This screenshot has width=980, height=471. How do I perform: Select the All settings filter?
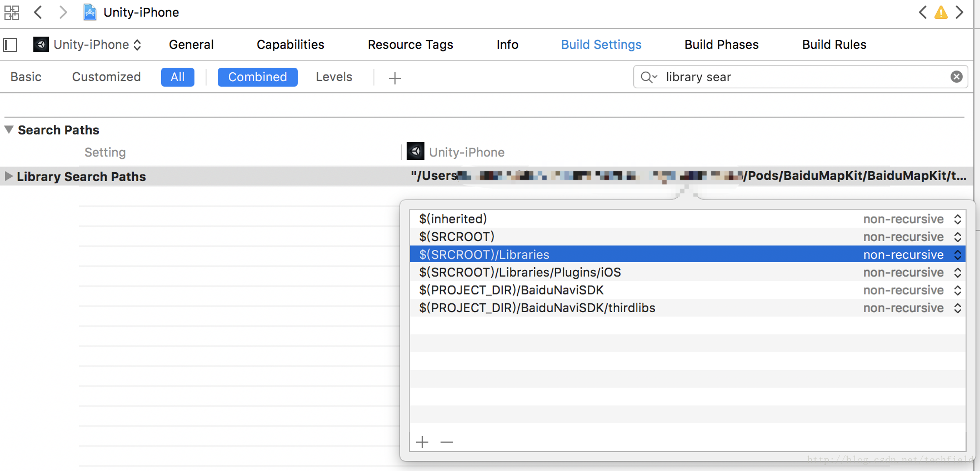(177, 77)
